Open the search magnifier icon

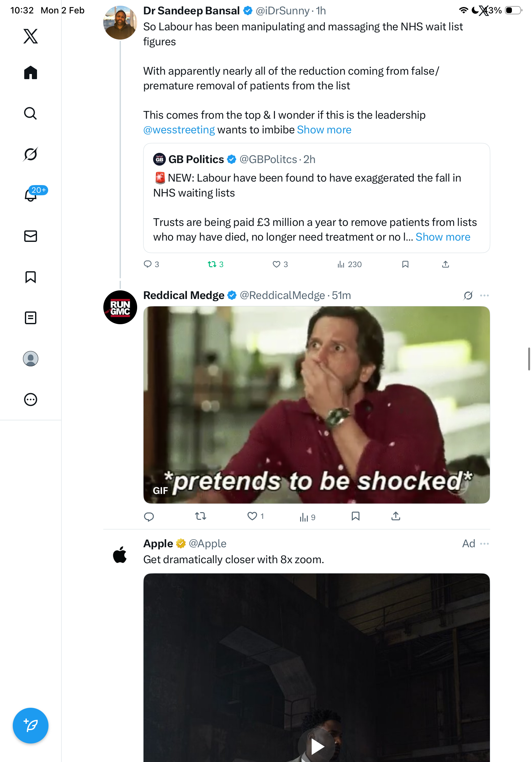[31, 114]
